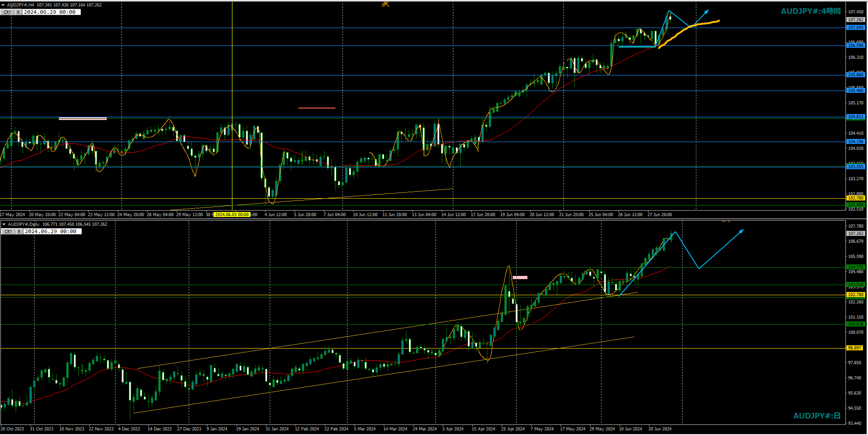Focus the 2024.06.29 date field in H4 chart
868x435 pixels.
(x=52, y=12)
